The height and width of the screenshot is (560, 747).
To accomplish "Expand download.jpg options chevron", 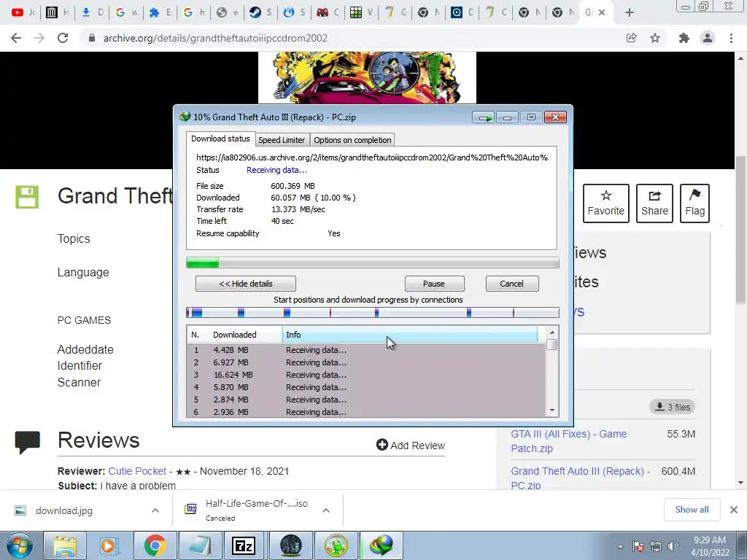I will (x=155, y=510).
